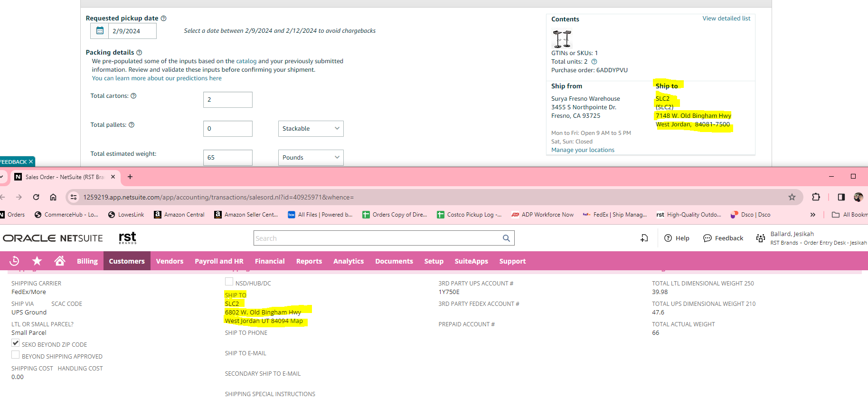
Task: Toggle NSD/HUB/DC checkbox
Action: (229, 282)
